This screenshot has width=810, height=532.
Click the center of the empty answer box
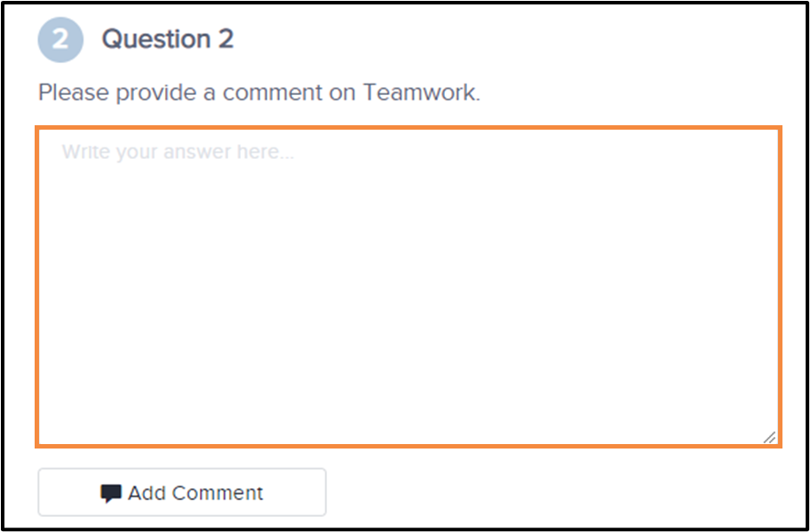click(x=409, y=286)
